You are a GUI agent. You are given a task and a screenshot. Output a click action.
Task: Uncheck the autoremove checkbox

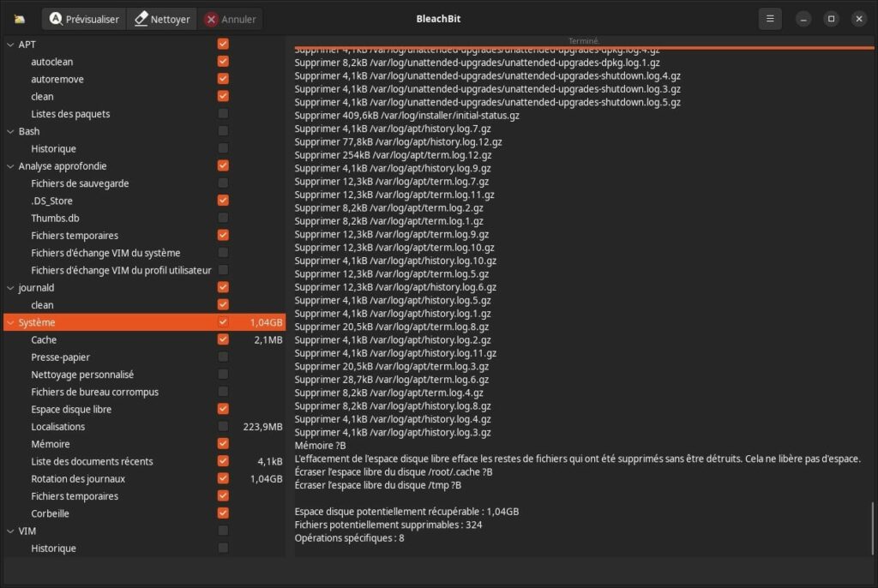click(223, 78)
